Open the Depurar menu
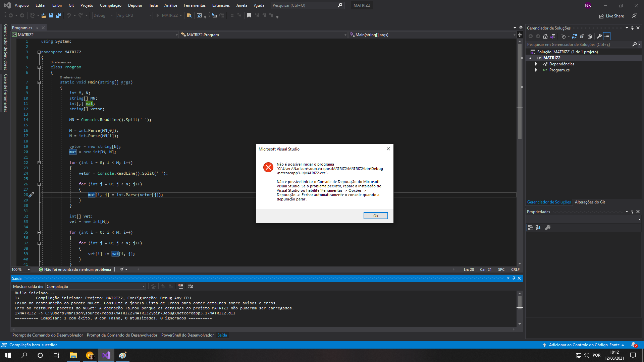The height and width of the screenshot is (362, 644). tap(135, 5)
